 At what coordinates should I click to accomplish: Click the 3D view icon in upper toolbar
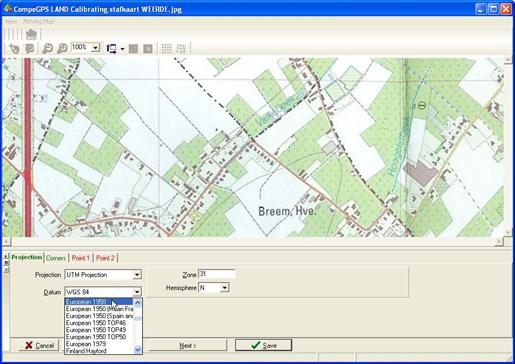tap(31, 34)
